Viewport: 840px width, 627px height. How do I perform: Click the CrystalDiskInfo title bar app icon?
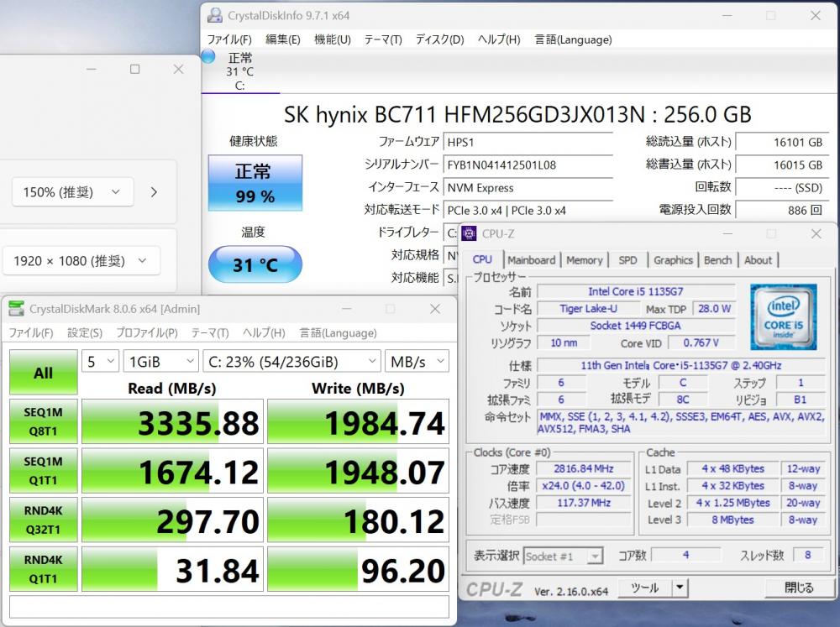215,15
